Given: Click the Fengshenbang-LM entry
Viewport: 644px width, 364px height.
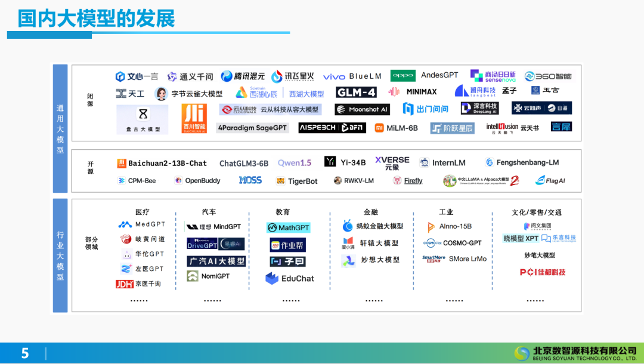Looking at the screenshot, I should 522,162.
